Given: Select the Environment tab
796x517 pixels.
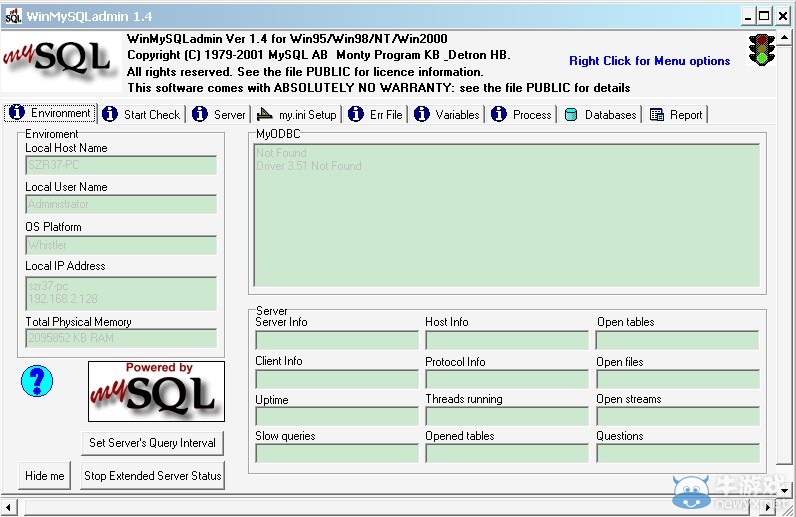Looking at the screenshot, I should coord(50,113).
